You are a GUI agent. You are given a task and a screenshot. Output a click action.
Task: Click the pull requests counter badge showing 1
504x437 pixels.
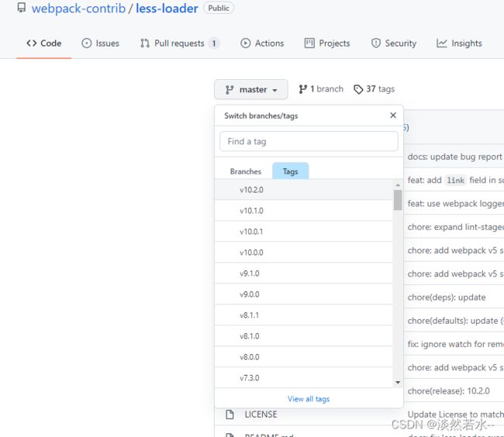coord(214,43)
